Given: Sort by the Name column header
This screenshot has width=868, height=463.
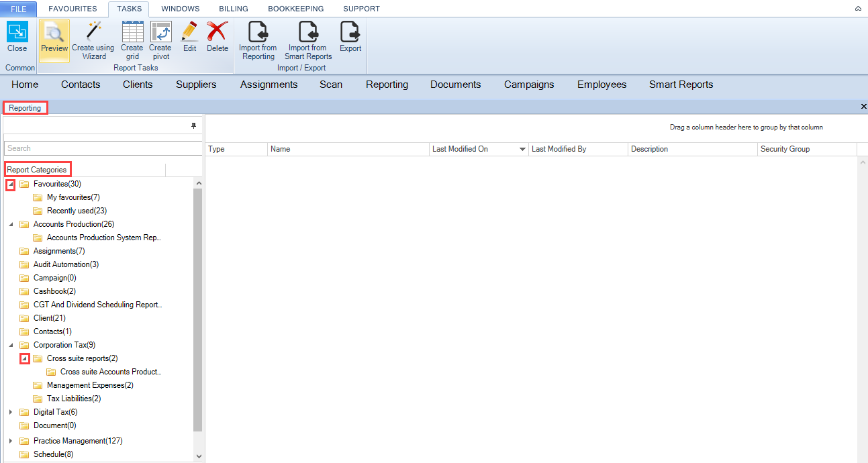Looking at the screenshot, I should pos(348,149).
